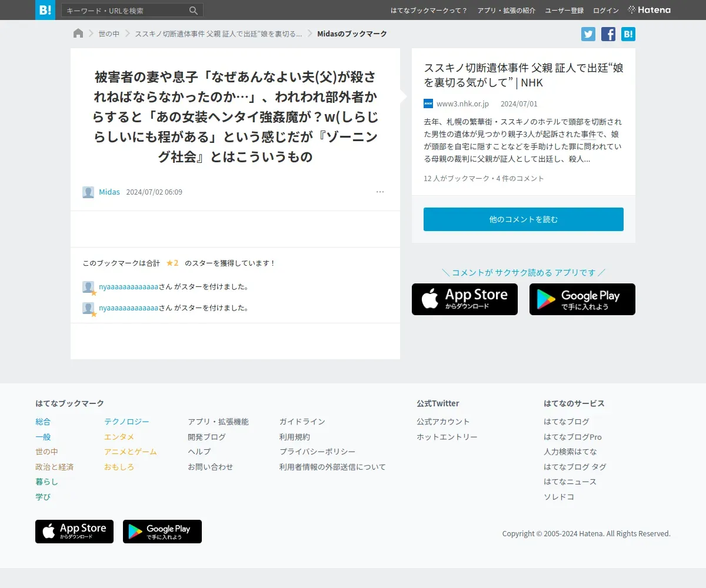The image size is (706, 588).
Task: Click the NHK favicon icon
Action: (x=428, y=103)
